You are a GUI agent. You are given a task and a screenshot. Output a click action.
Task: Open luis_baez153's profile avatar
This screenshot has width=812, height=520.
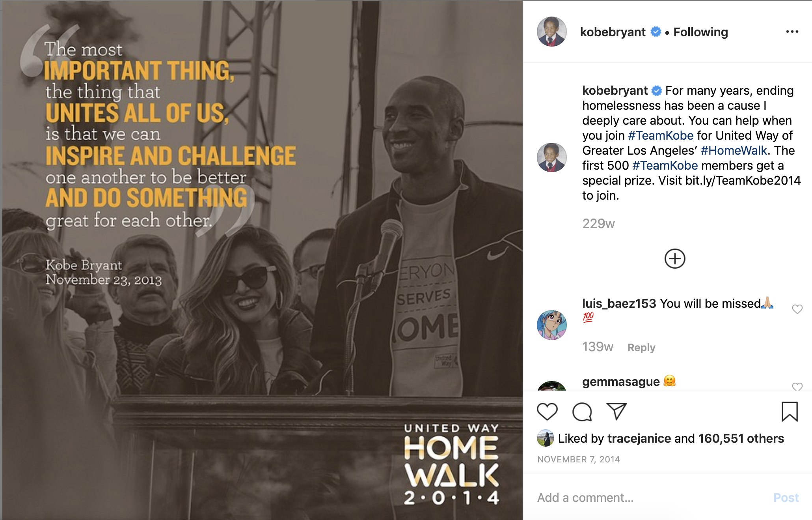coord(551,325)
